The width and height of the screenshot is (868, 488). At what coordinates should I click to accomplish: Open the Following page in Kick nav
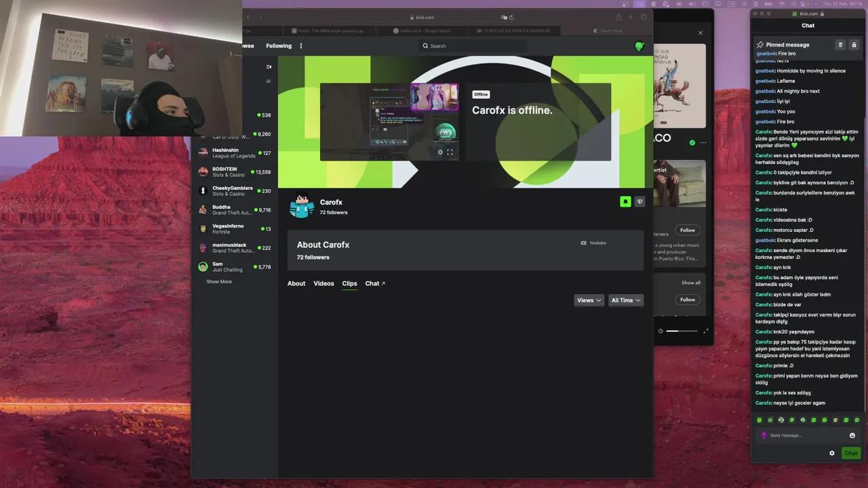click(279, 46)
